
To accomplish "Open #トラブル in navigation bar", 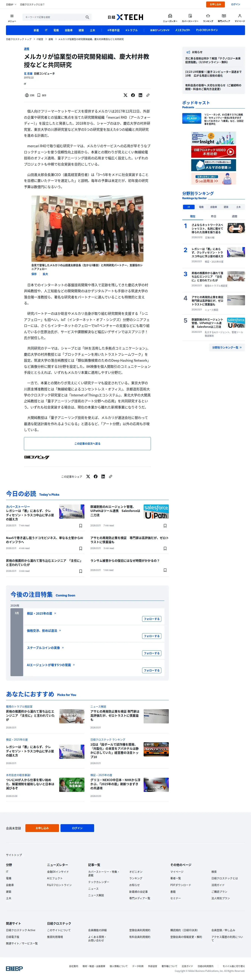I will point(131,30).
